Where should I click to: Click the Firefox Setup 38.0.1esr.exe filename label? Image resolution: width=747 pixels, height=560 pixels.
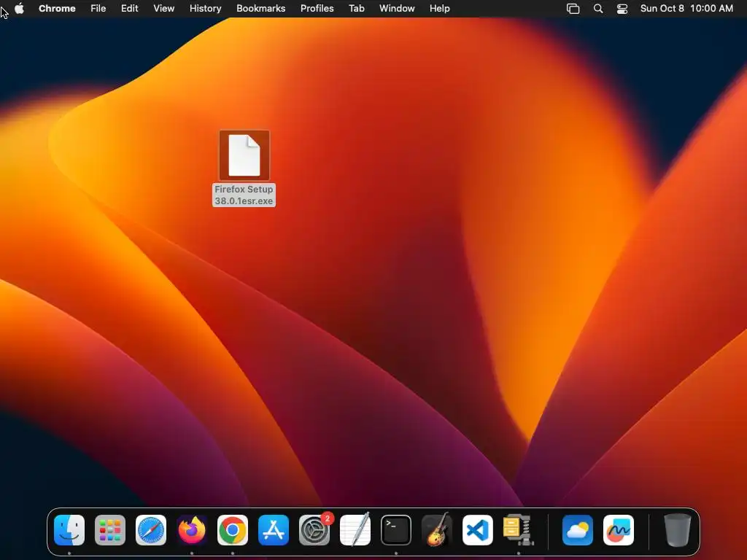[244, 195]
